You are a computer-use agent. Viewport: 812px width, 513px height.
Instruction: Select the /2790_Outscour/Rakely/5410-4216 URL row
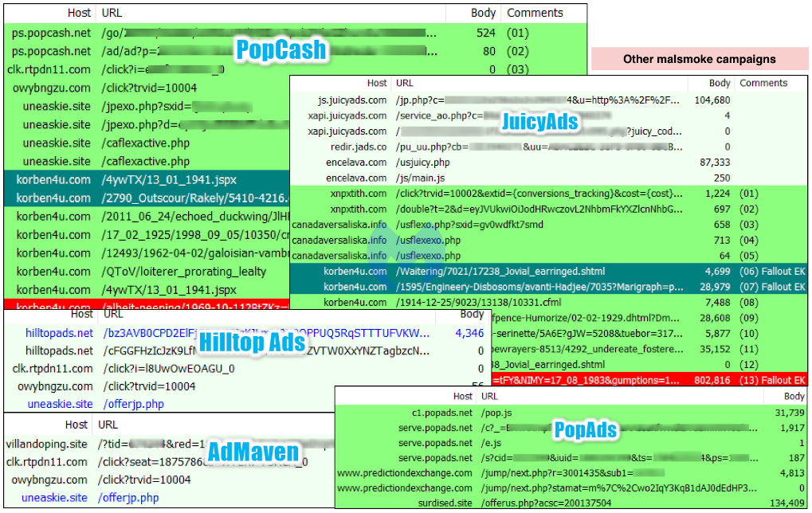[x=194, y=198]
